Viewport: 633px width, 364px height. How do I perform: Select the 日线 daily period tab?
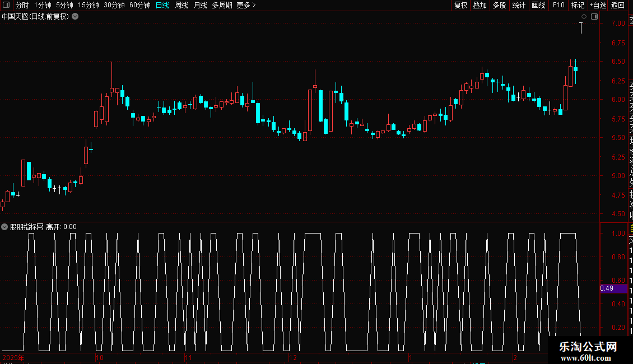click(x=162, y=5)
